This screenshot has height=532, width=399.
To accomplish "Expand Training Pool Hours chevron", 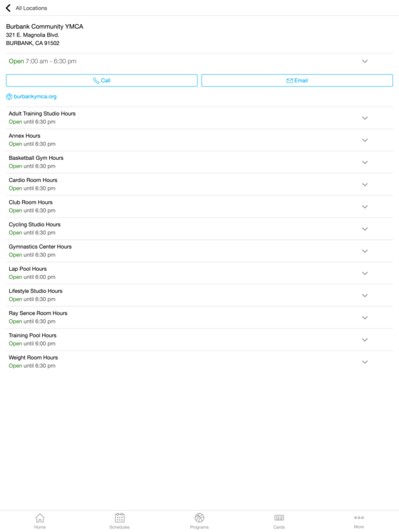I will pos(365,339).
